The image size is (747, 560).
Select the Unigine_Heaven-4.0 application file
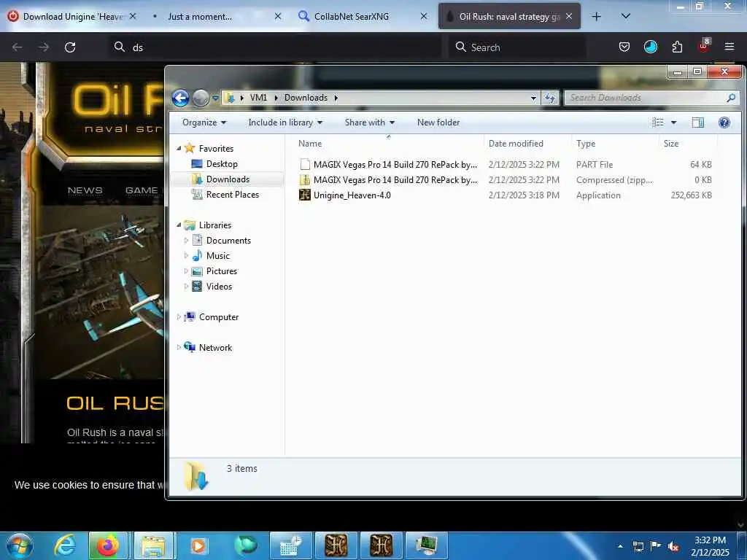[x=505, y=195]
